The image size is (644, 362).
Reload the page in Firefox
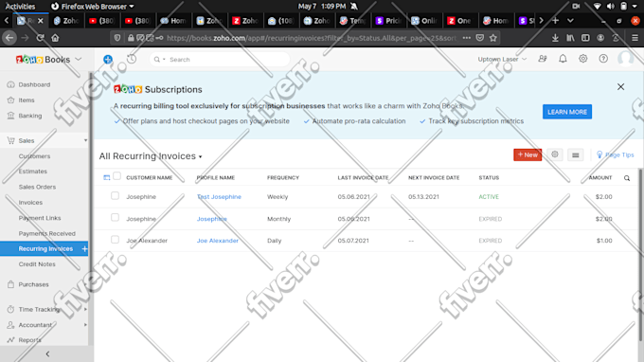[x=40, y=38]
